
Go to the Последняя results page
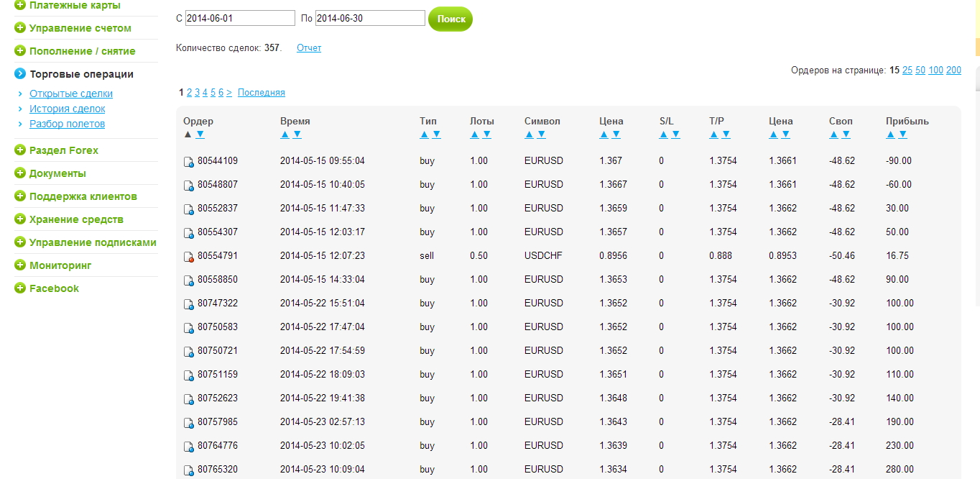pos(261,93)
